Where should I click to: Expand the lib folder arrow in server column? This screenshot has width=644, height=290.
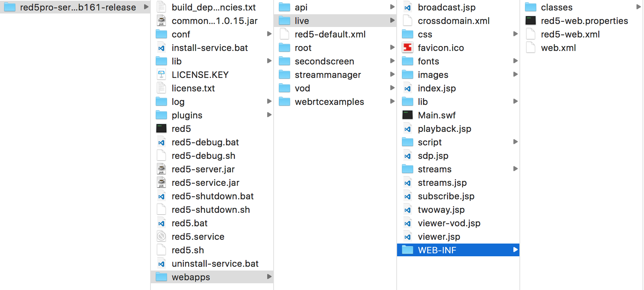[269, 61]
